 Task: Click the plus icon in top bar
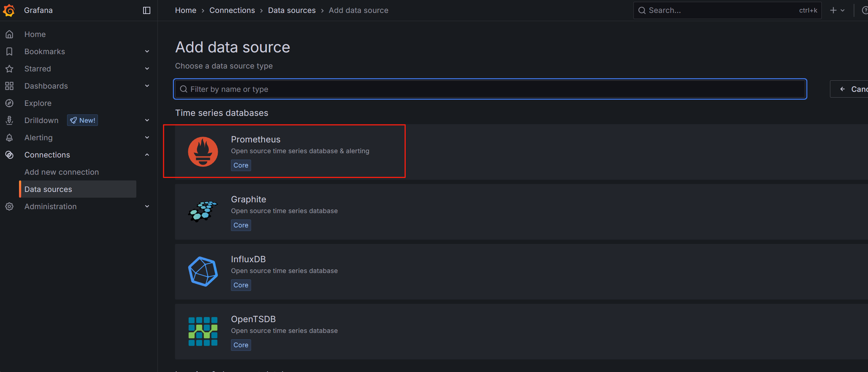[x=833, y=10]
